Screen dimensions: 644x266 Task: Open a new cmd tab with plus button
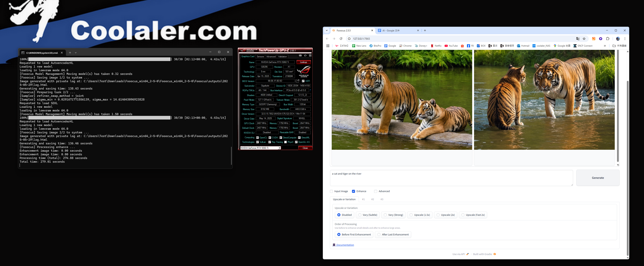point(70,53)
